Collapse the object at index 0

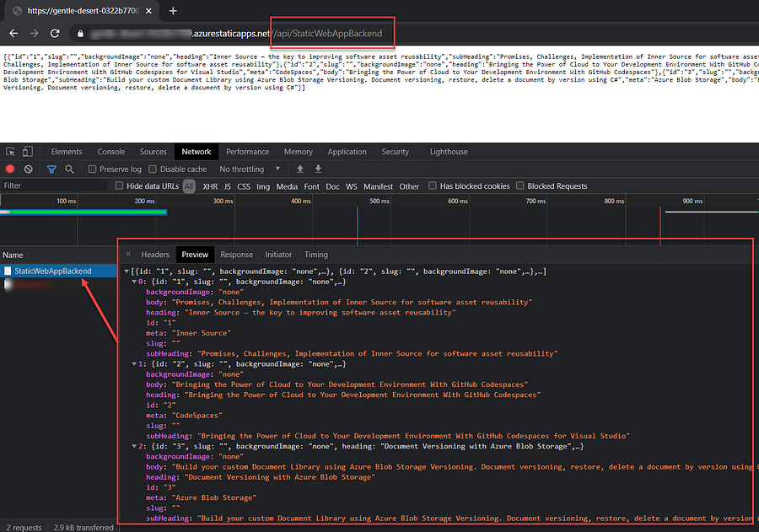click(x=134, y=282)
